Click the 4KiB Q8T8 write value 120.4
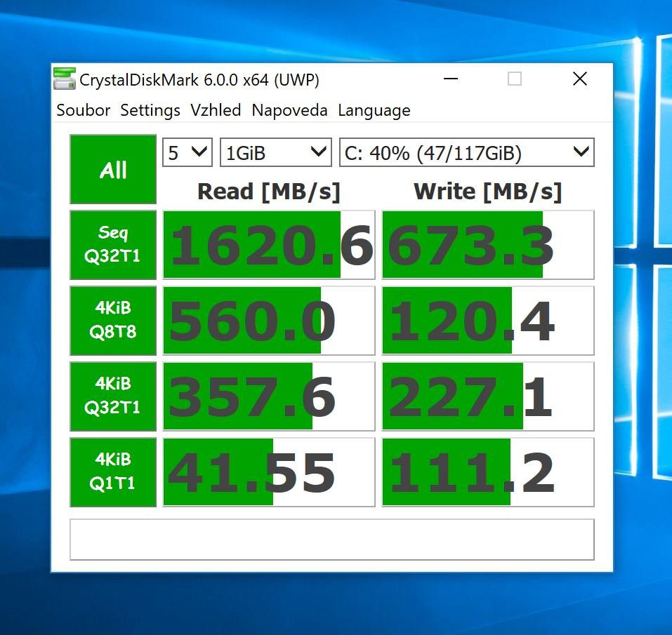 coord(488,320)
